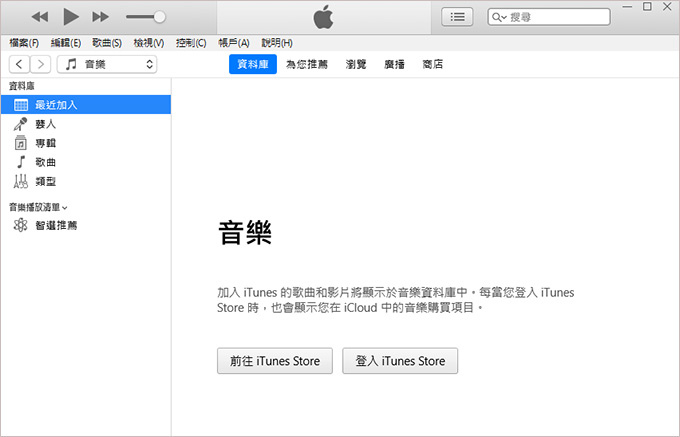Image resolution: width=680 pixels, height=437 pixels.
Task: Click the 前往 iTunes Store button
Action: tap(275, 361)
